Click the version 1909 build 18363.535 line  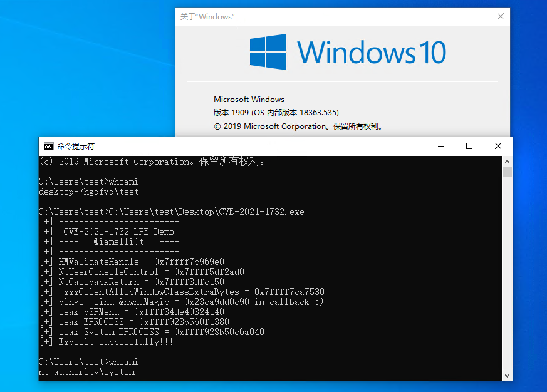[276, 113]
